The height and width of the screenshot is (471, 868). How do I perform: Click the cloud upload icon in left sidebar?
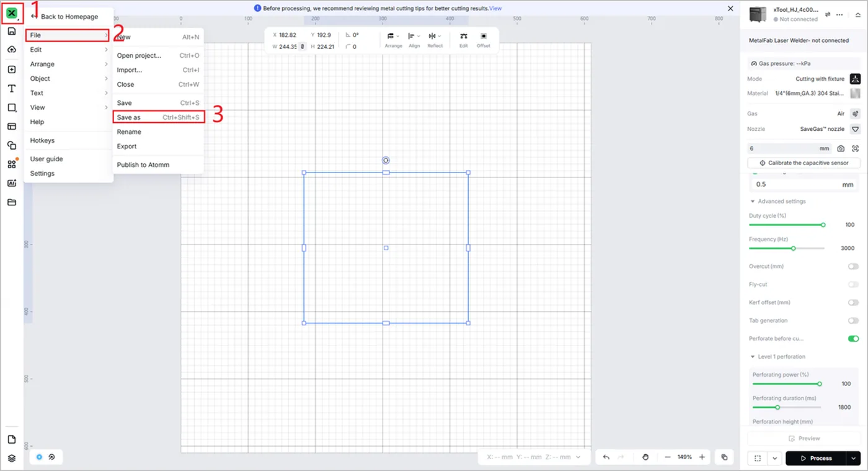(x=11, y=49)
